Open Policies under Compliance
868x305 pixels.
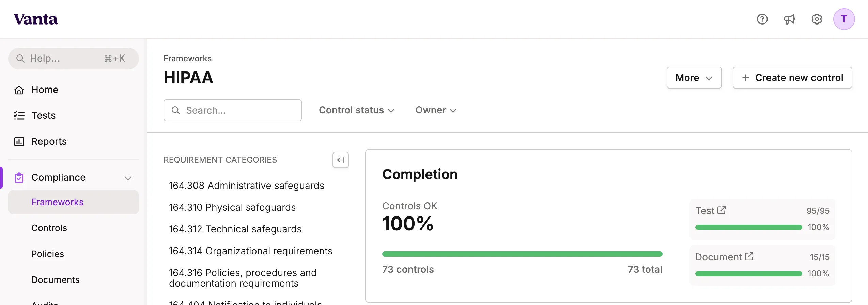(x=48, y=254)
